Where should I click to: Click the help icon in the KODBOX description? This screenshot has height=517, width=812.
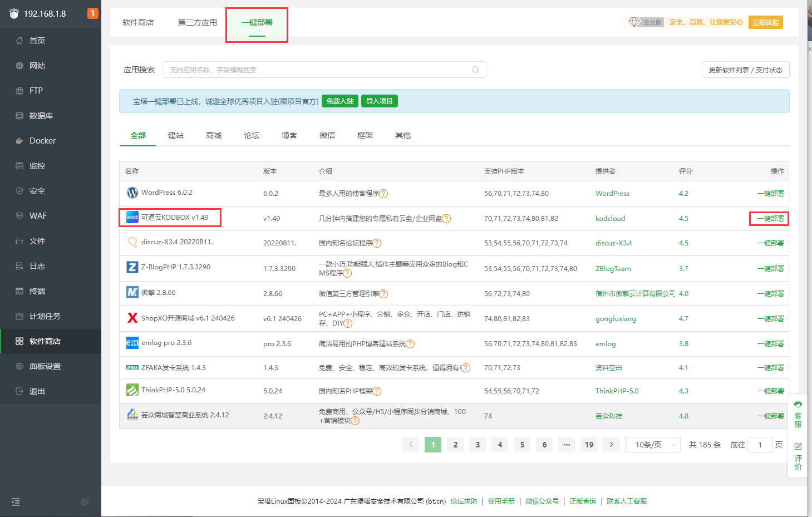pyautogui.click(x=447, y=219)
